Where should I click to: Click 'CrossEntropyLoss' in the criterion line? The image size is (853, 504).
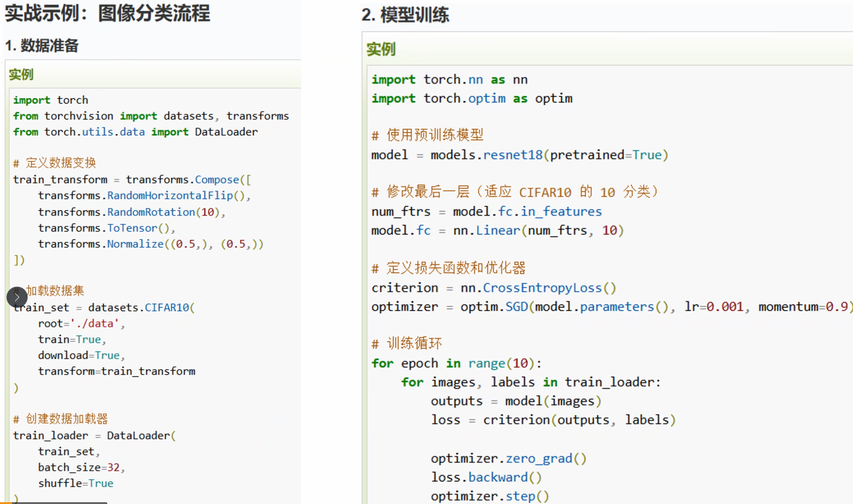(x=542, y=288)
